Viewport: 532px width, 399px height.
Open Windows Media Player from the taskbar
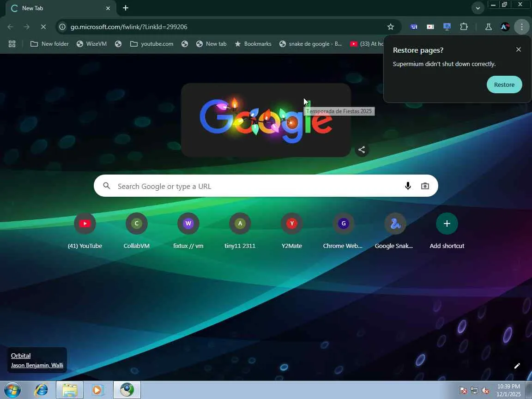pos(98,390)
